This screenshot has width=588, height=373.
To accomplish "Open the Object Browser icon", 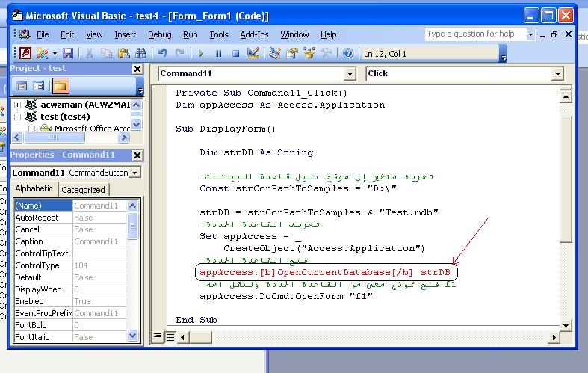I will [x=309, y=53].
